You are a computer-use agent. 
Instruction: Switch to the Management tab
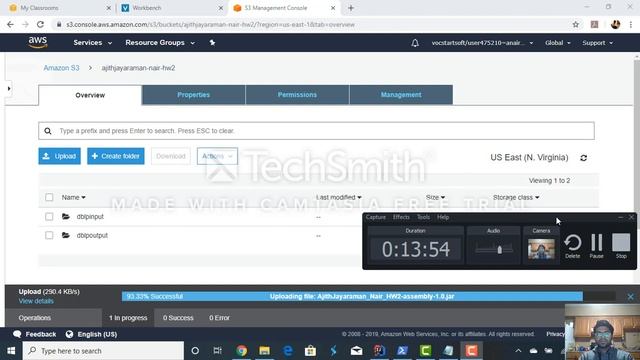coord(401,95)
